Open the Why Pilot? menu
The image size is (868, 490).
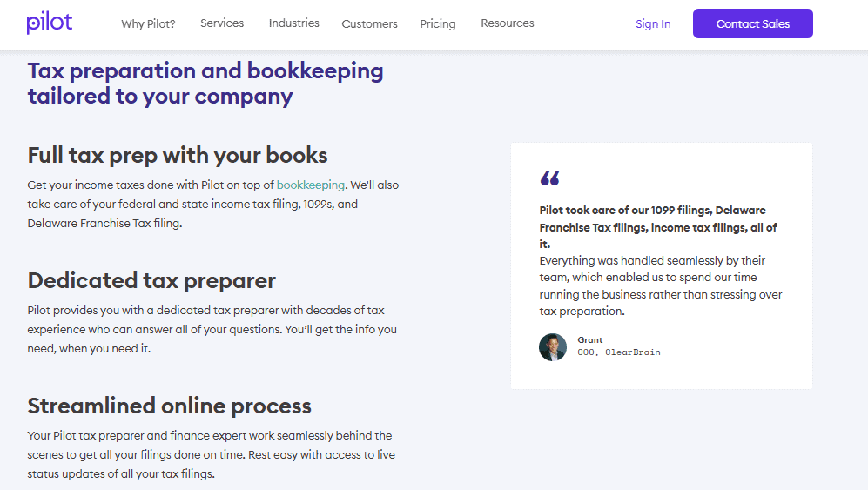pos(148,23)
